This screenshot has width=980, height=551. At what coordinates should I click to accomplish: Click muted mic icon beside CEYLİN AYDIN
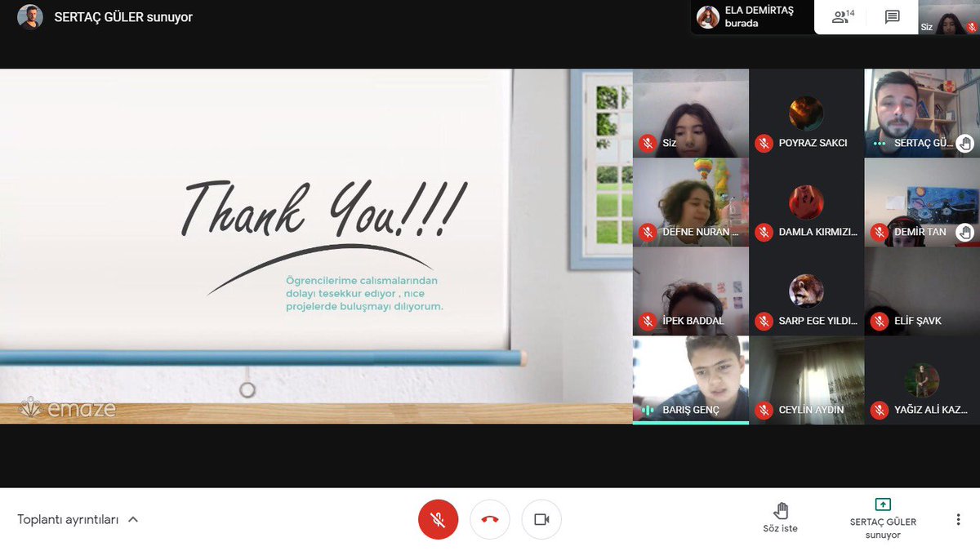coord(764,410)
